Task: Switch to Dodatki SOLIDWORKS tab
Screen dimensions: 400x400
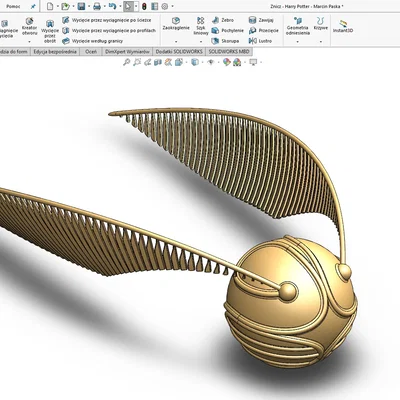Action: click(179, 52)
